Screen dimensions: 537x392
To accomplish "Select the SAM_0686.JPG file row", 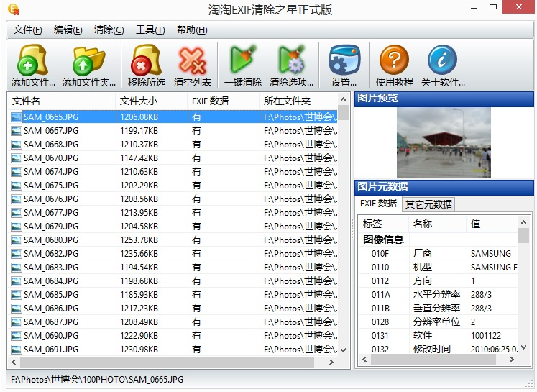I will pyautogui.click(x=173, y=309).
